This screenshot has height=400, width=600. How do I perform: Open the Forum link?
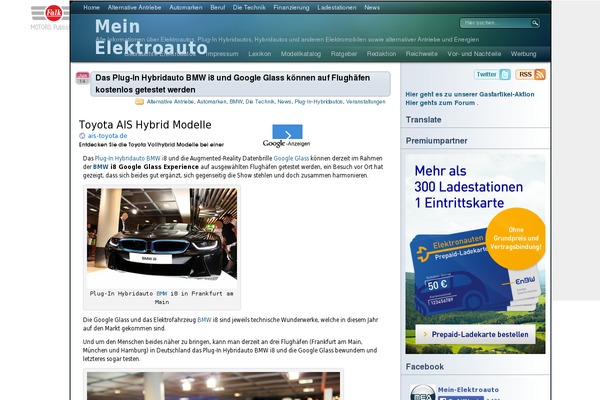[440, 103]
